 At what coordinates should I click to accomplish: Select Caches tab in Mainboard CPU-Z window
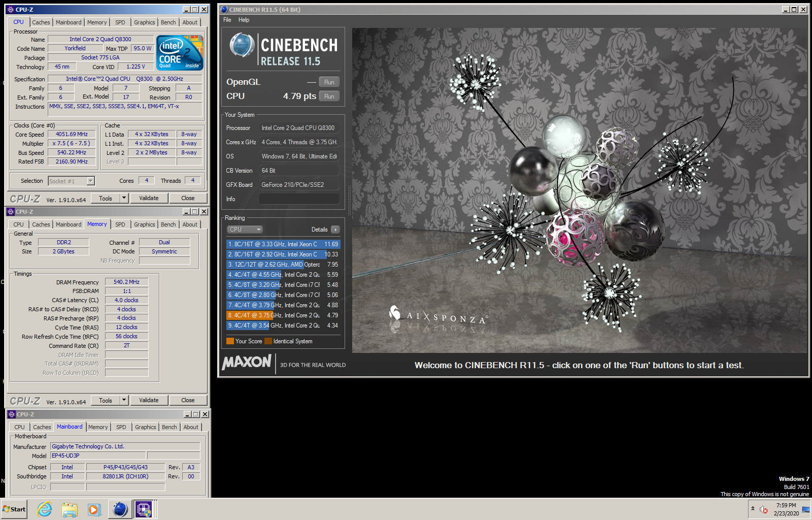click(42, 427)
